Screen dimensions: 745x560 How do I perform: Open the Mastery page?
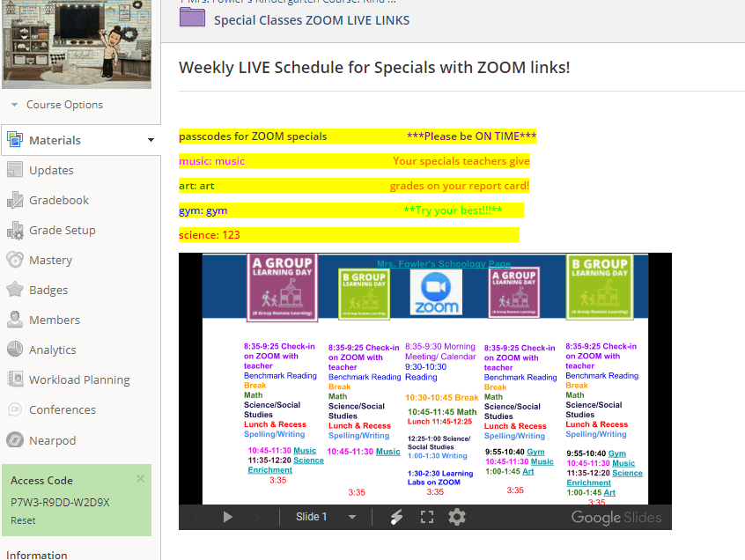tap(51, 260)
